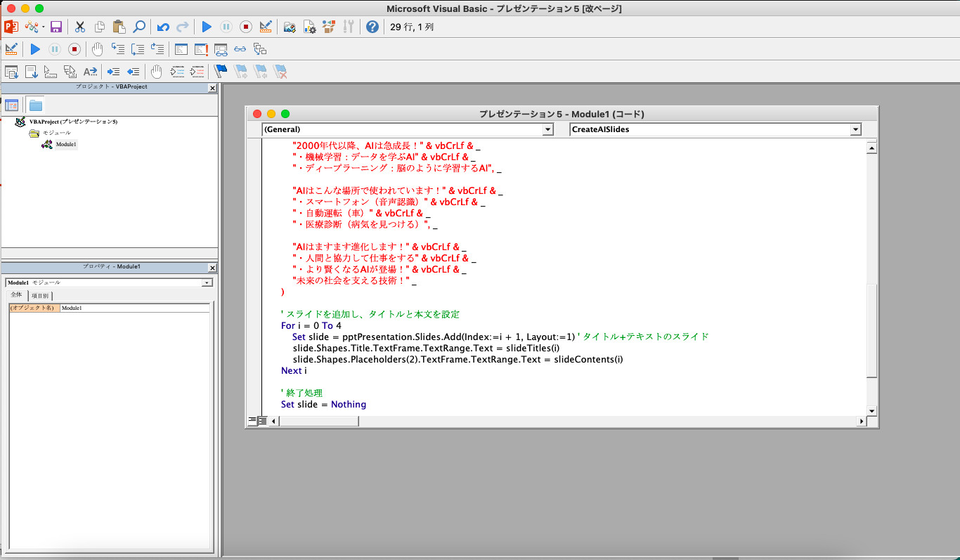Image resolution: width=960 pixels, height=560 pixels.
Task: Open the Properties window toolbar icon
Action: tap(309, 27)
